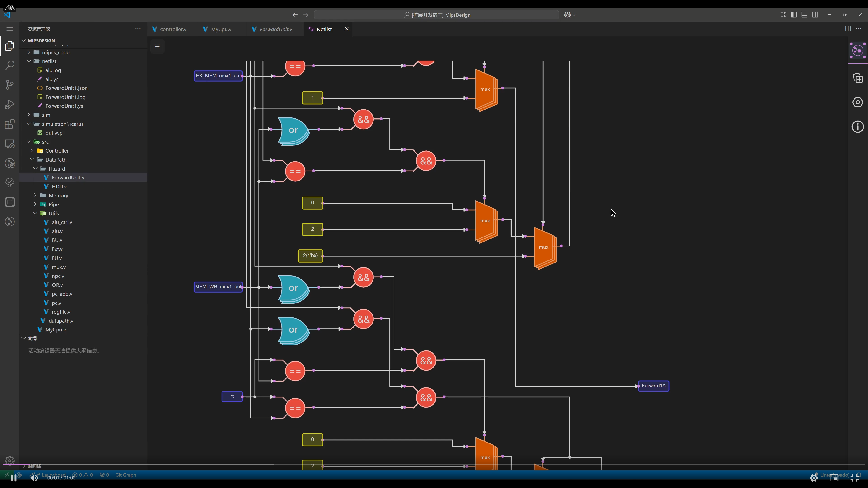Pause the video playback
868x488 pixels.
[x=14, y=478]
